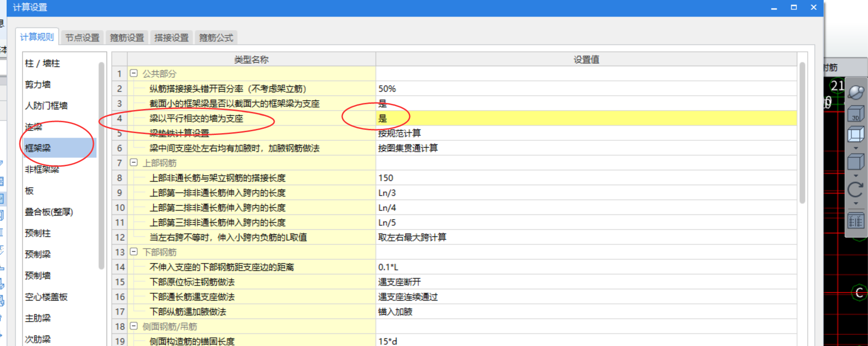Switch to the 箍筋设置 tab
The image size is (868, 346).
[126, 37]
